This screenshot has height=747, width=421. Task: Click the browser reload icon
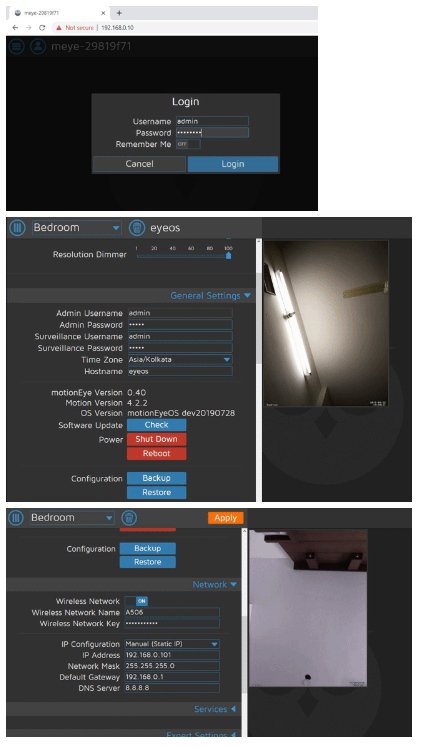(42, 28)
